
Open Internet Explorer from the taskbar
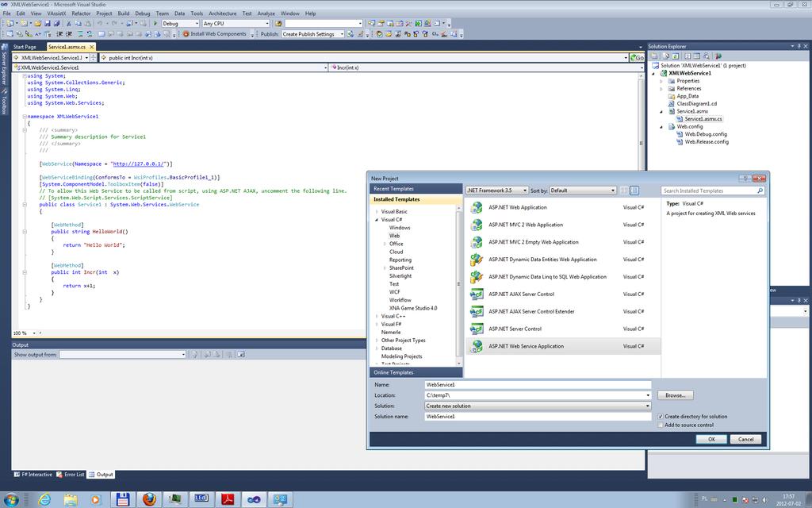45,499
